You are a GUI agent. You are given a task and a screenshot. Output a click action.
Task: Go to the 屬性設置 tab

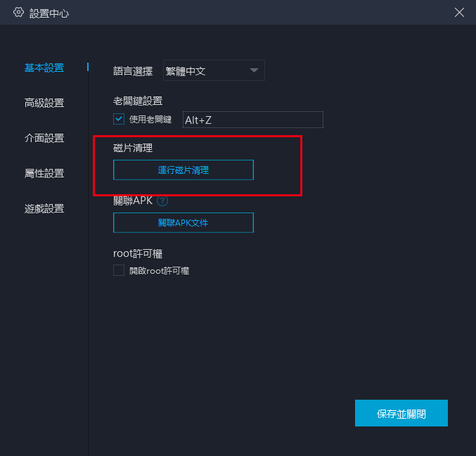pos(44,174)
